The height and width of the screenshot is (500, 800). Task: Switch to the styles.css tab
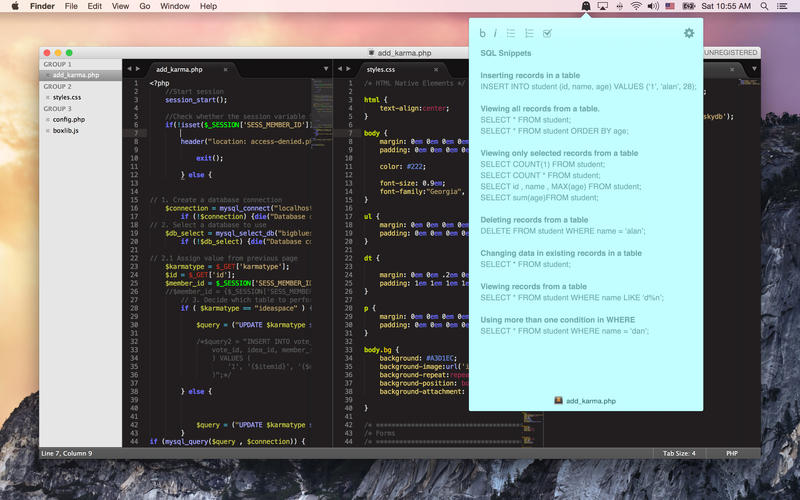click(381, 70)
